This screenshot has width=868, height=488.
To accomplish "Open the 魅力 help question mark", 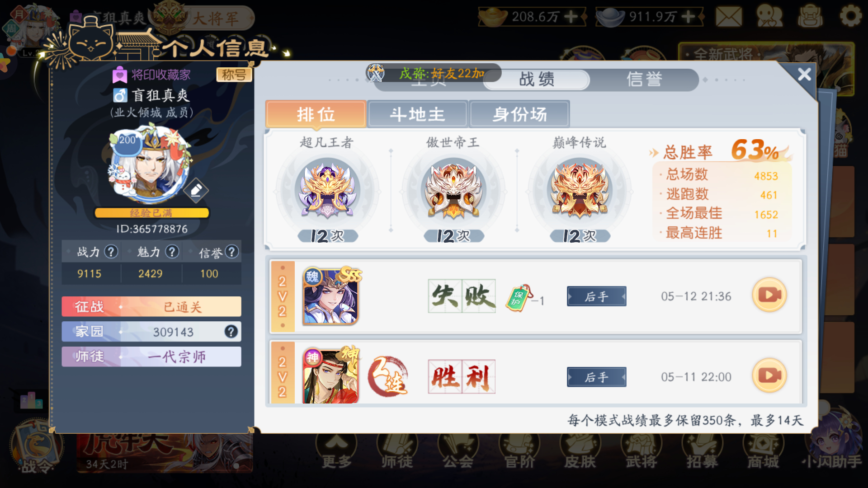I will pos(172,252).
